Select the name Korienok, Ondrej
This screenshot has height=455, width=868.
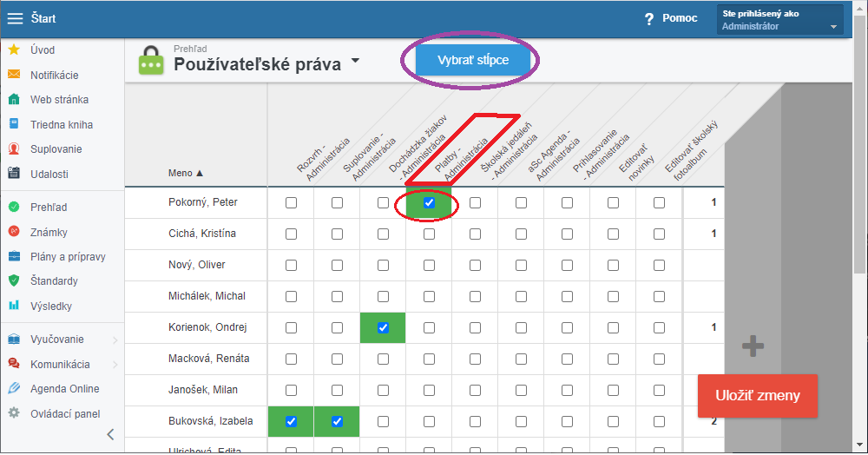[207, 327]
